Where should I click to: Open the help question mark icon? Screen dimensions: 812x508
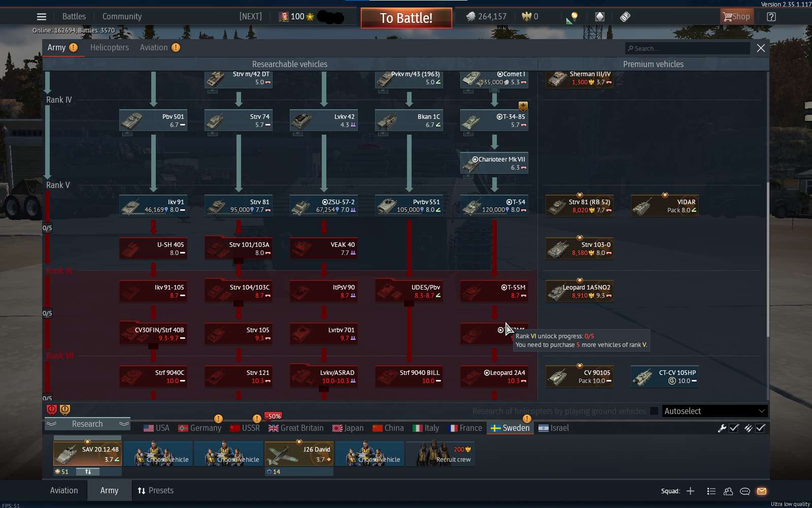[x=771, y=17]
